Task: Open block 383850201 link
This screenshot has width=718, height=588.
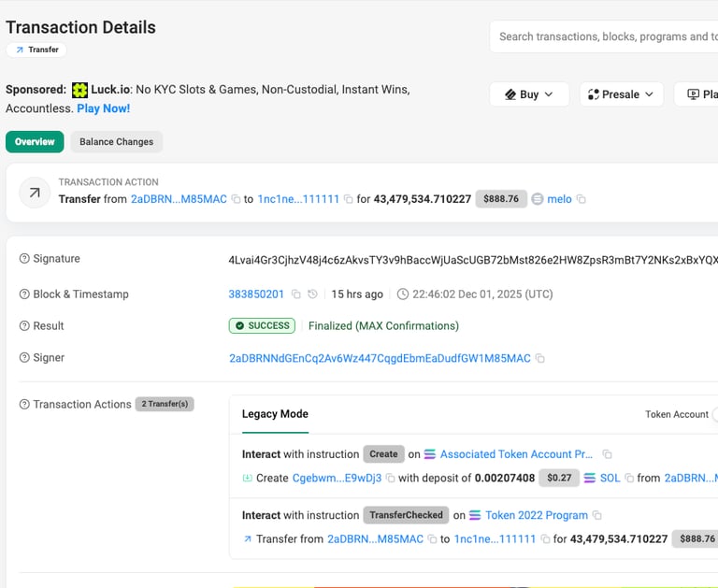Action: coord(256,294)
